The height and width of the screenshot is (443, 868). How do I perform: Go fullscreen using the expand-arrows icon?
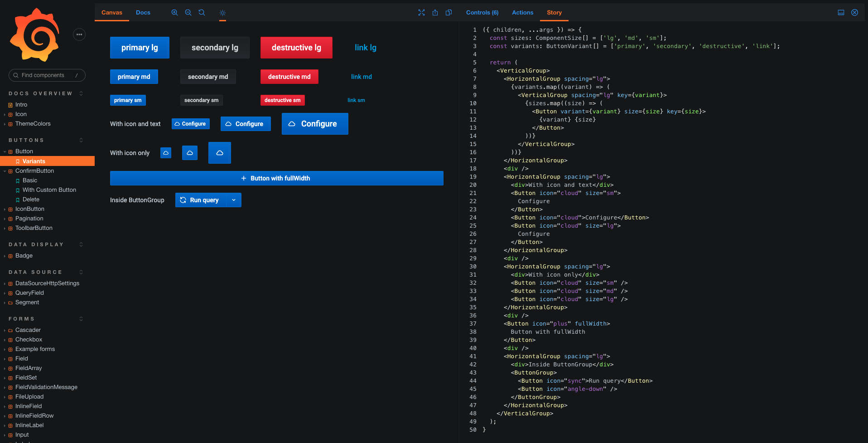pyautogui.click(x=421, y=12)
